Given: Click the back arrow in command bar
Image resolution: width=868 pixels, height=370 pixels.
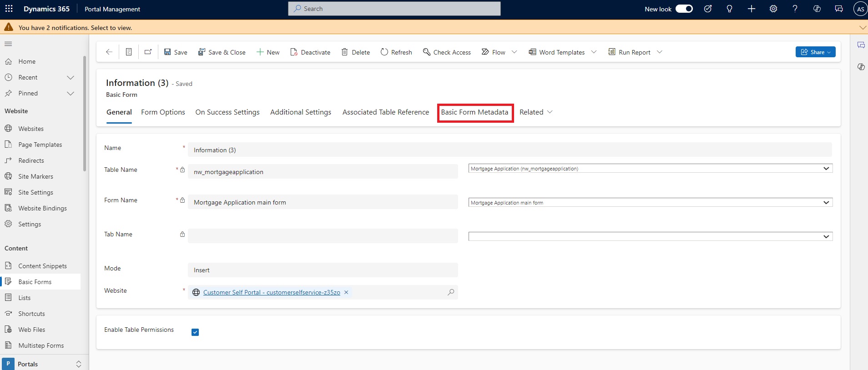Looking at the screenshot, I should coord(109,52).
